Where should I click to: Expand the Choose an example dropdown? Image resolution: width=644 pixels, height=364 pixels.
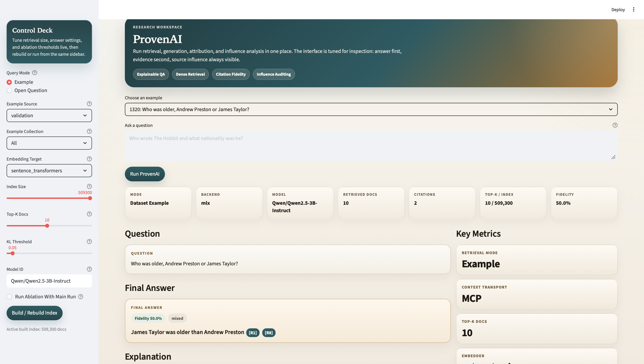click(371, 110)
